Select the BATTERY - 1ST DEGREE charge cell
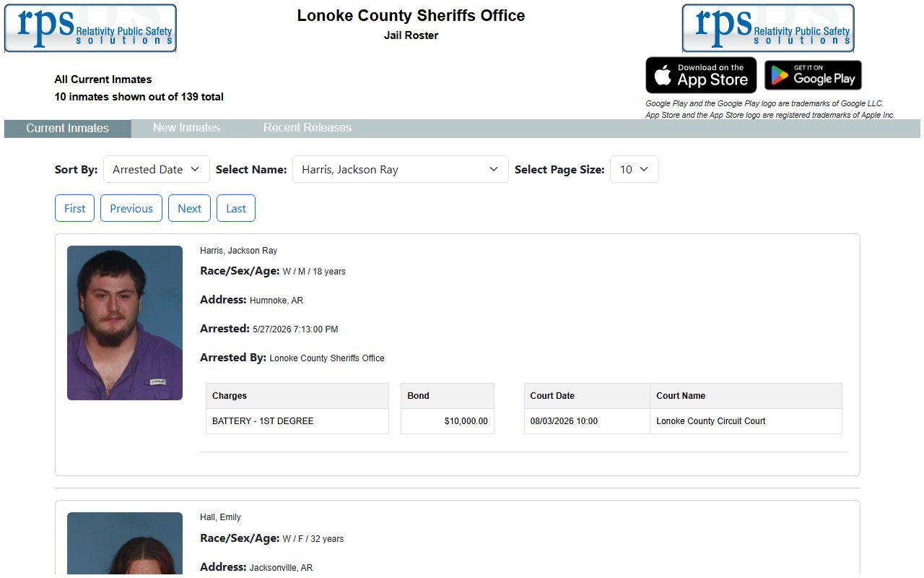The width and height of the screenshot is (924, 578). coord(297,421)
